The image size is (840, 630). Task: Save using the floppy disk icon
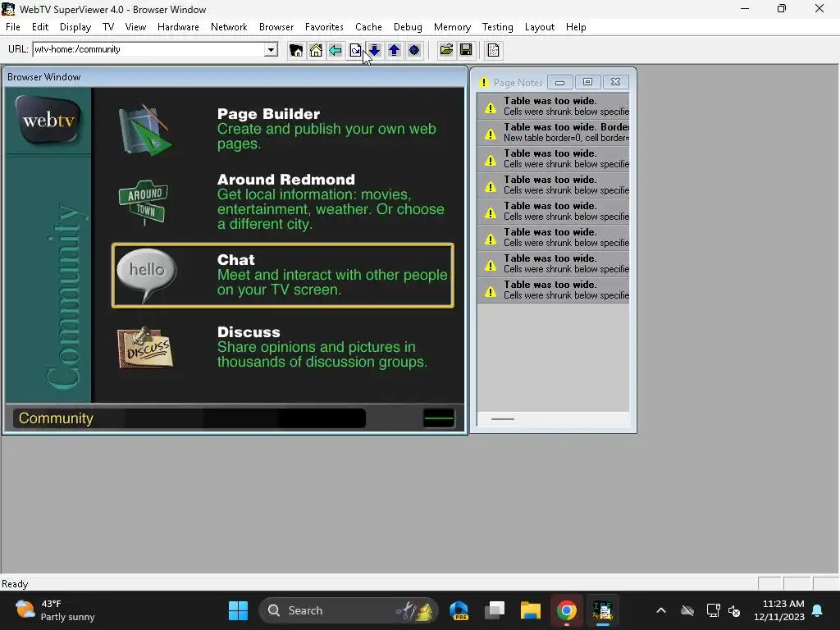(x=466, y=50)
